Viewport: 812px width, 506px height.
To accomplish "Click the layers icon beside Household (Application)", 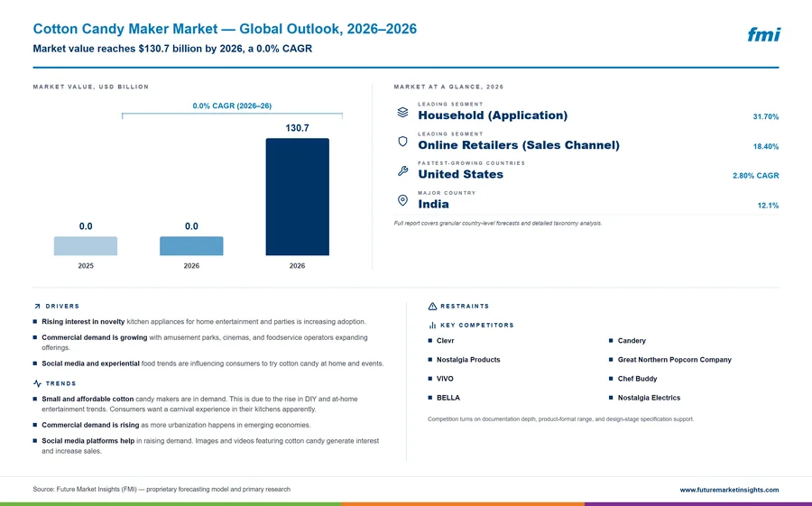I will 402,113.
